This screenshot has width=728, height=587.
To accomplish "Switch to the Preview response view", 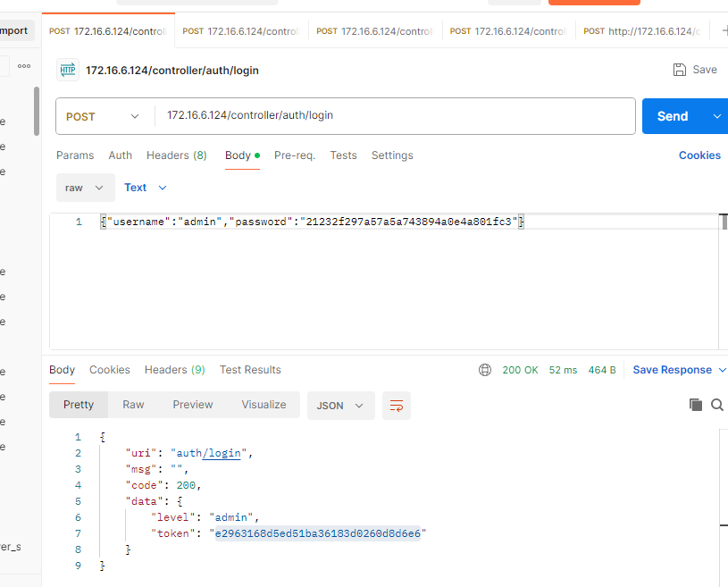I will pyautogui.click(x=193, y=405).
